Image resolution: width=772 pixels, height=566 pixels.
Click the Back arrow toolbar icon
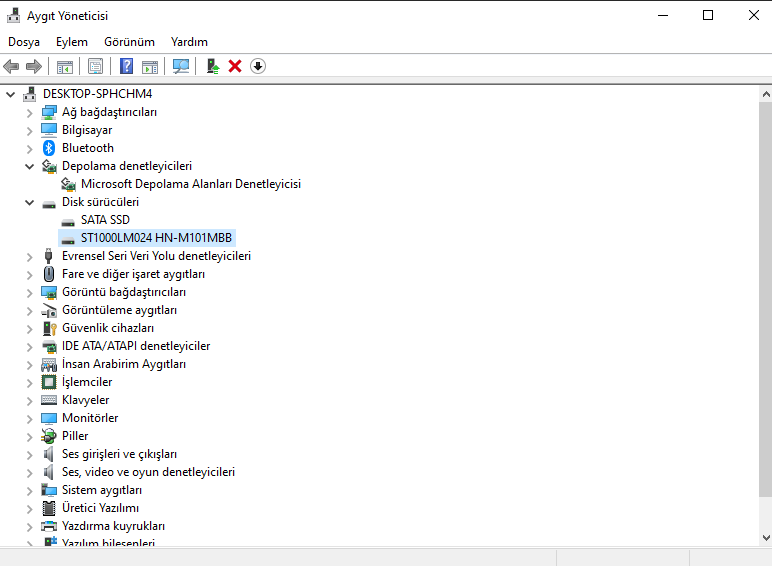11,66
